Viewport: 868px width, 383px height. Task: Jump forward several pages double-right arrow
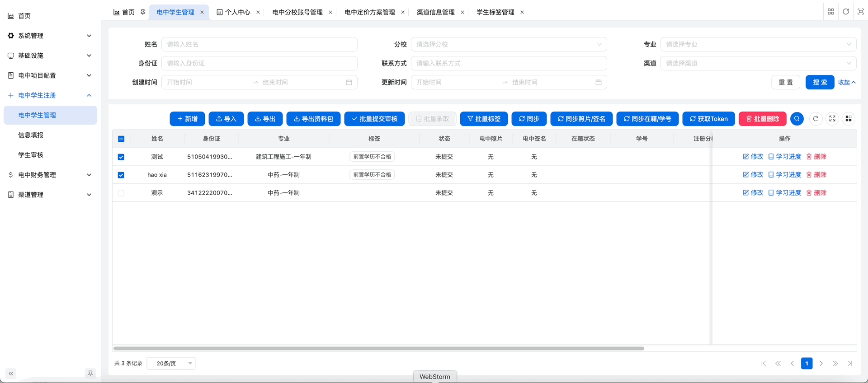coord(835,364)
